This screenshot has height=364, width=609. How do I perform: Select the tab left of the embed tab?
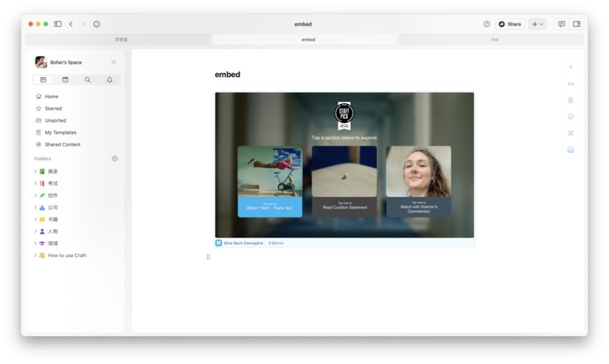coord(118,39)
